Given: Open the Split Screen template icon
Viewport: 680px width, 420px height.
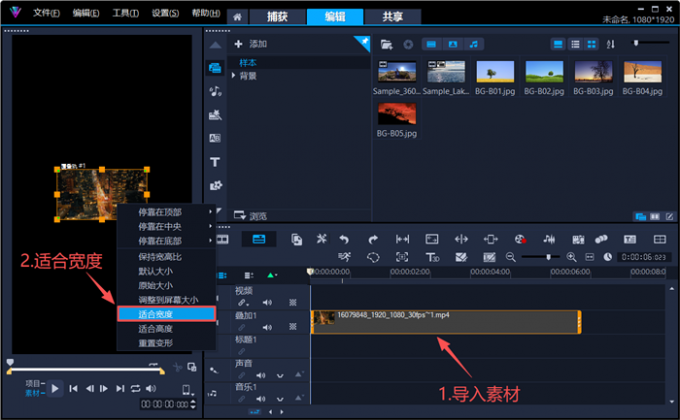Looking at the screenshot, I should click(x=660, y=239).
